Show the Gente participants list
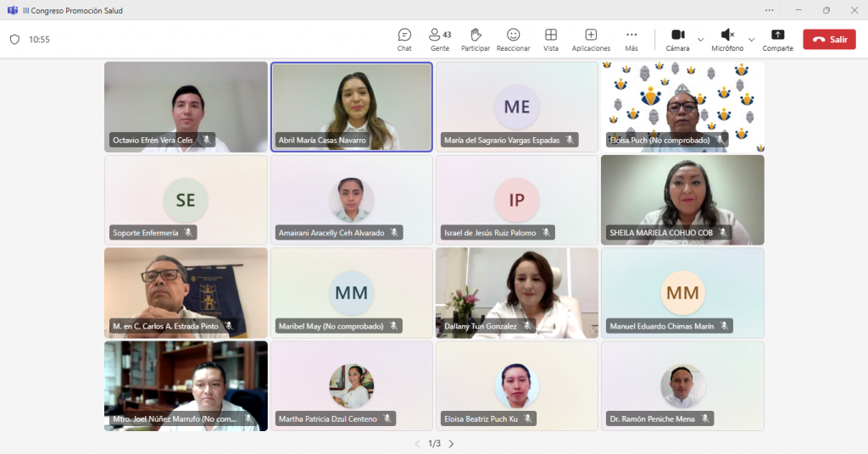Image resolution: width=868 pixels, height=454 pixels. click(439, 39)
